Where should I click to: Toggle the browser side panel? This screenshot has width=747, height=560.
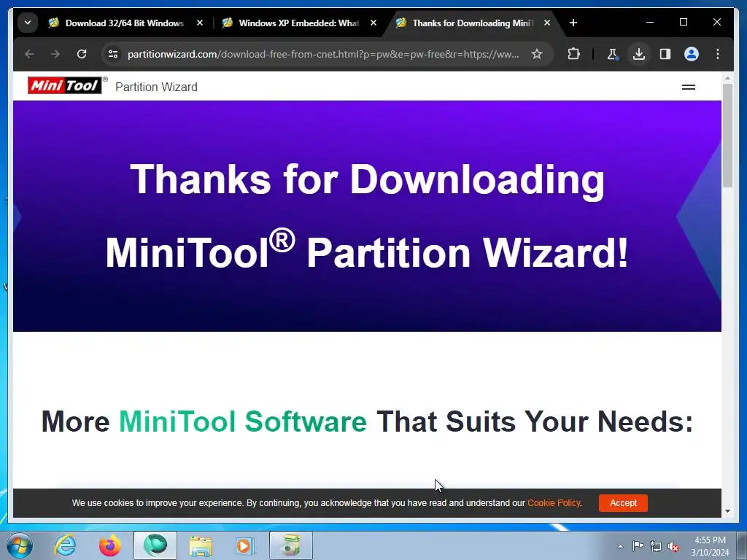(665, 54)
